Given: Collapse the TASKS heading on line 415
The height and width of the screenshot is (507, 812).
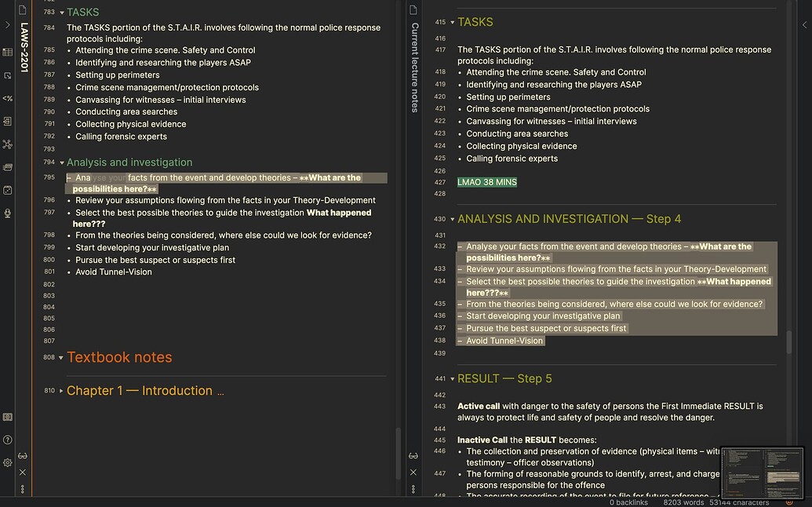Looking at the screenshot, I should pos(452,22).
